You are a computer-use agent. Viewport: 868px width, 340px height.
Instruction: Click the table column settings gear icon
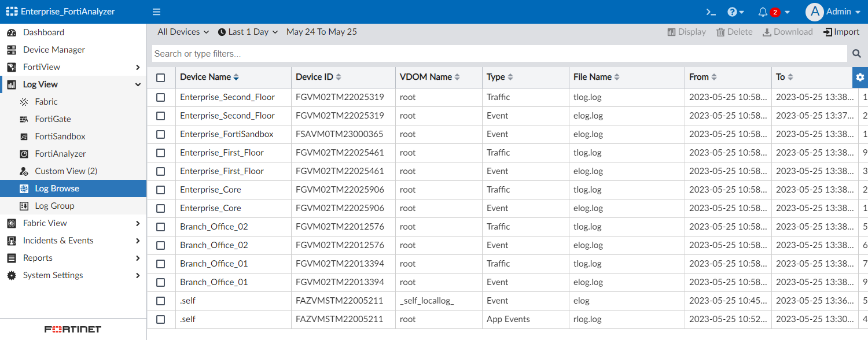point(860,76)
